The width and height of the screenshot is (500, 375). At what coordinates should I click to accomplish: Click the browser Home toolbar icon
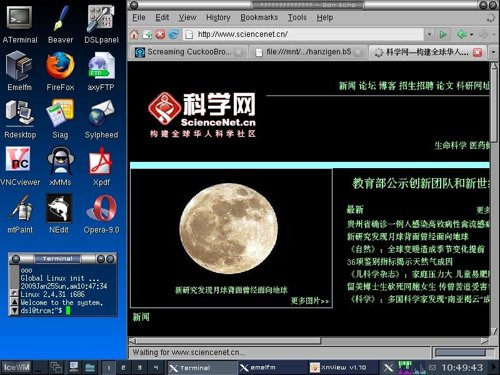tap(134, 34)
